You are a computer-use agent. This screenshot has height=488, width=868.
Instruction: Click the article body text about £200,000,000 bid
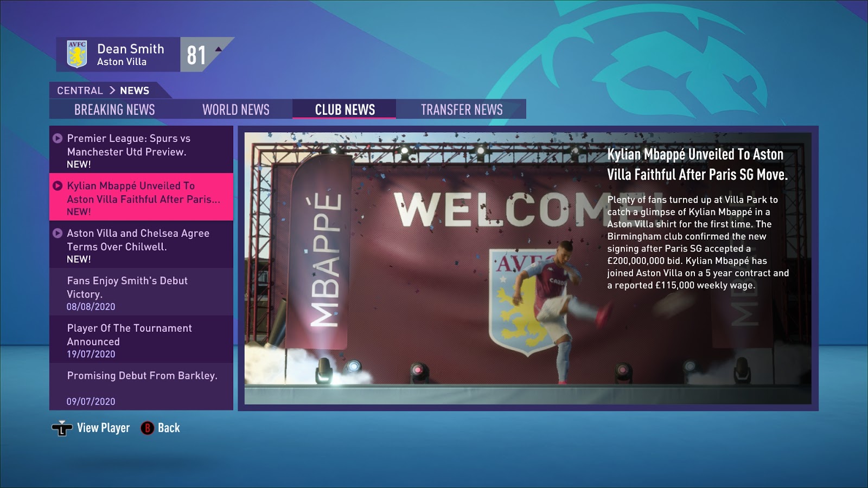point(698,242)
